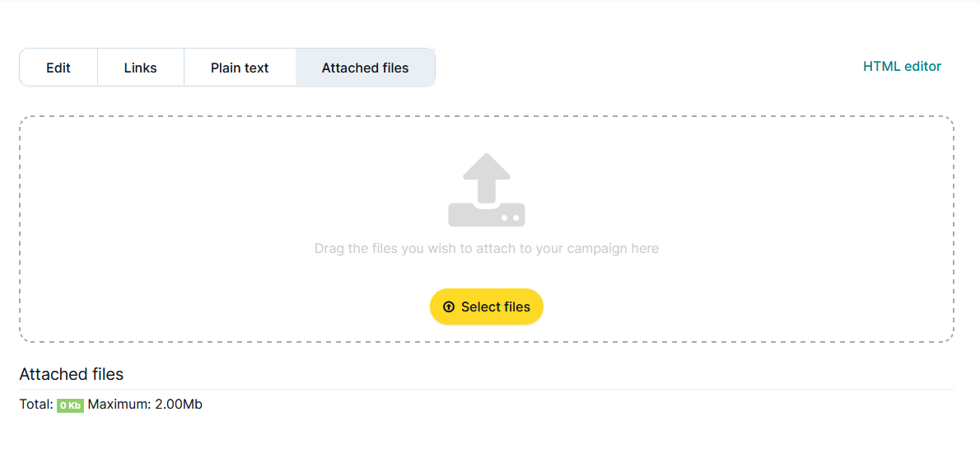
Task: Click the Total: label
Action: pyautogui.click(x=36, y=405)
